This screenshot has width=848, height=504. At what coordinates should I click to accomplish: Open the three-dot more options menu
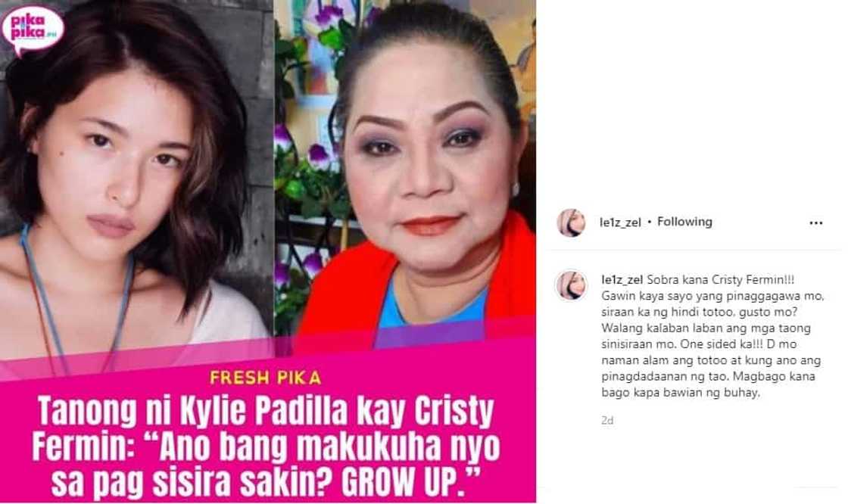coord(815,222)
